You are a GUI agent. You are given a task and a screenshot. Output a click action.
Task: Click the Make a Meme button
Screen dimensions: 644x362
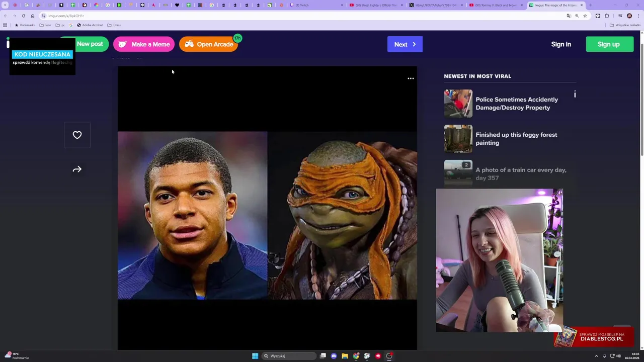(144, 44)
